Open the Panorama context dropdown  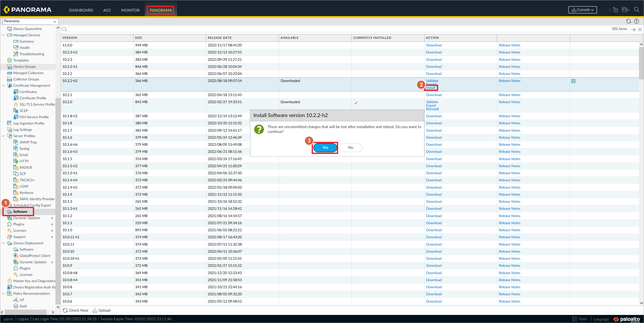tap(30, 21)
